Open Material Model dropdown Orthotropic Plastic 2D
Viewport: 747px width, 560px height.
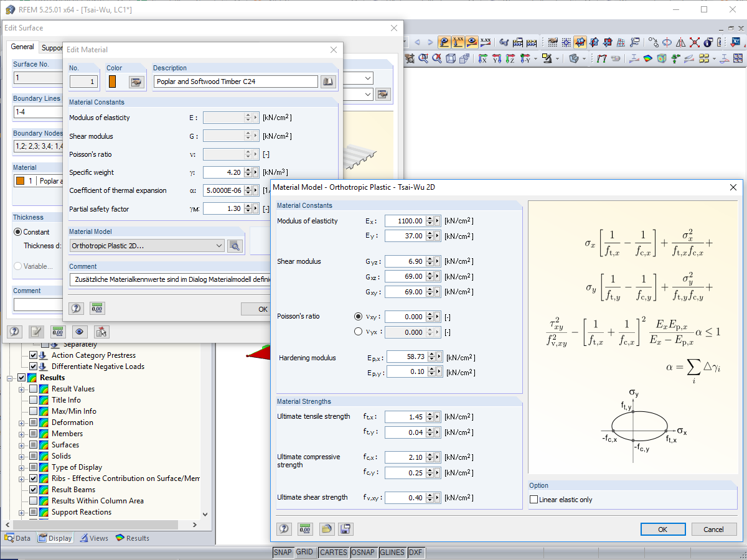pos(147,246)
